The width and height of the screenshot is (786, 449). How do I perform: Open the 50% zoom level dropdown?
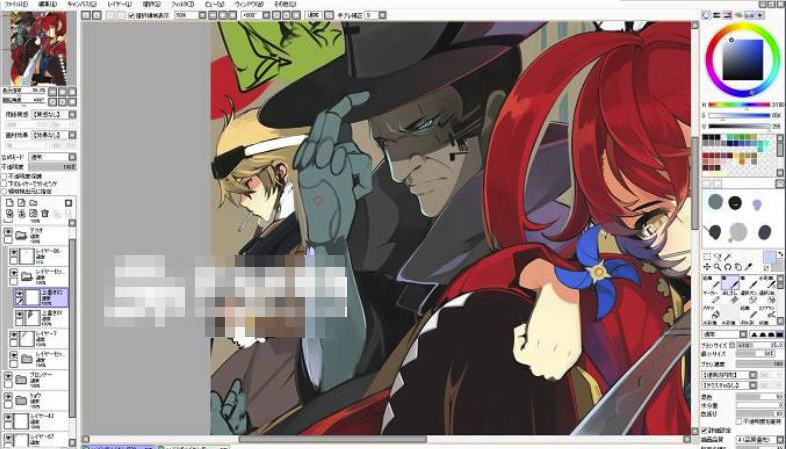click(203, 16)
